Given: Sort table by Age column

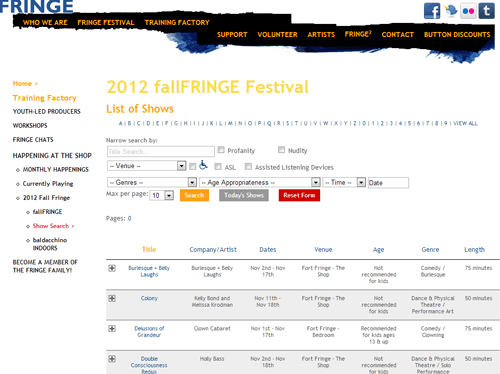Looking at the screenshot, I should (x=378, y=250).
